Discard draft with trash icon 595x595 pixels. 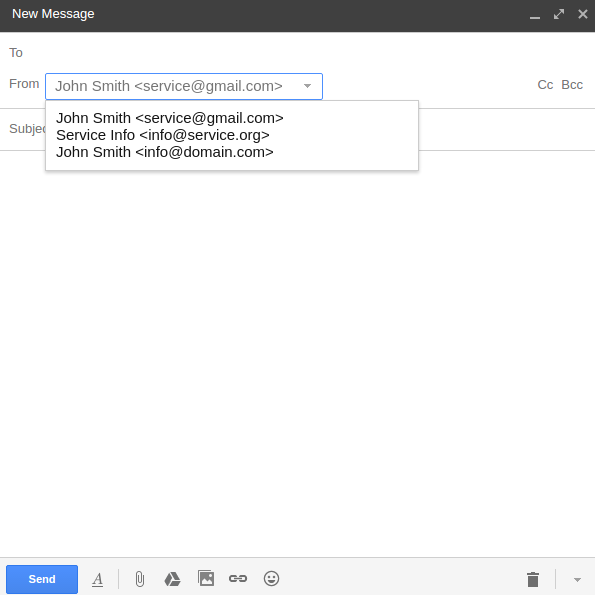click(x=533, y=579)
